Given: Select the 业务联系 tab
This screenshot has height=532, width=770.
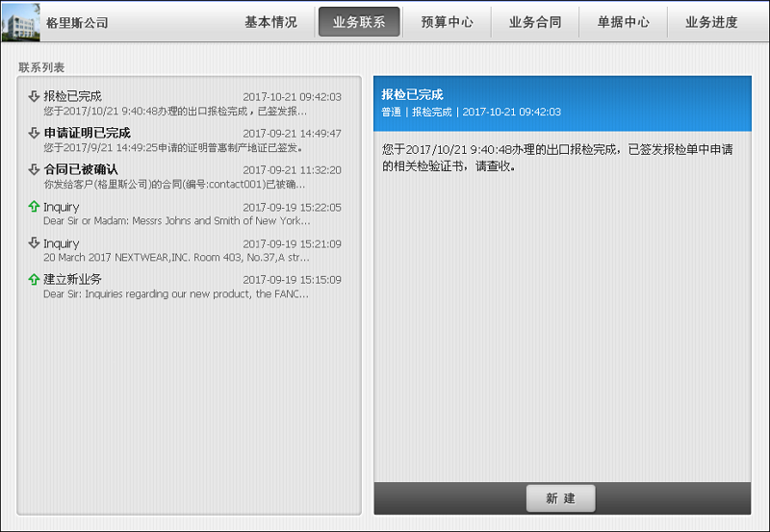Looking at the screenshot, I should point(359,22).
